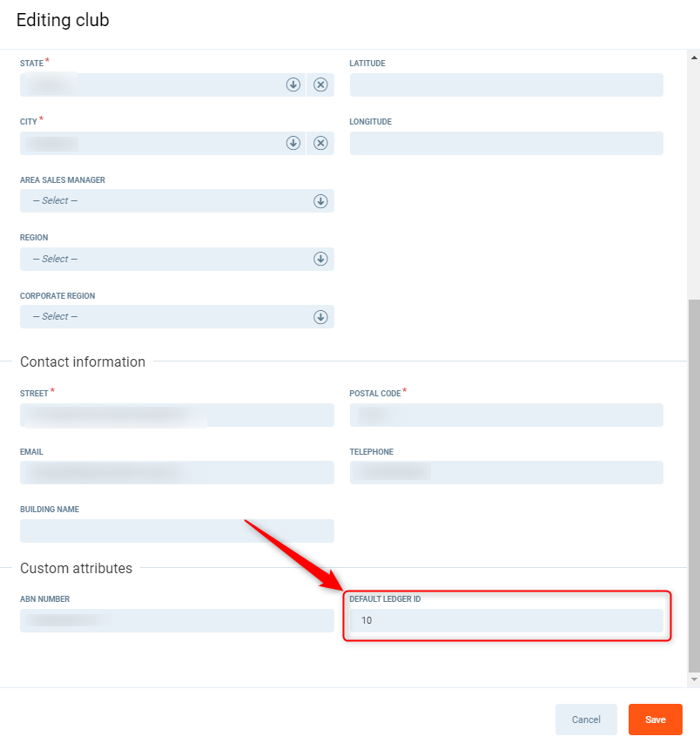Open the State dropdown arrow
This screenshot has width=700, height=750.
(x=293, y=84)
